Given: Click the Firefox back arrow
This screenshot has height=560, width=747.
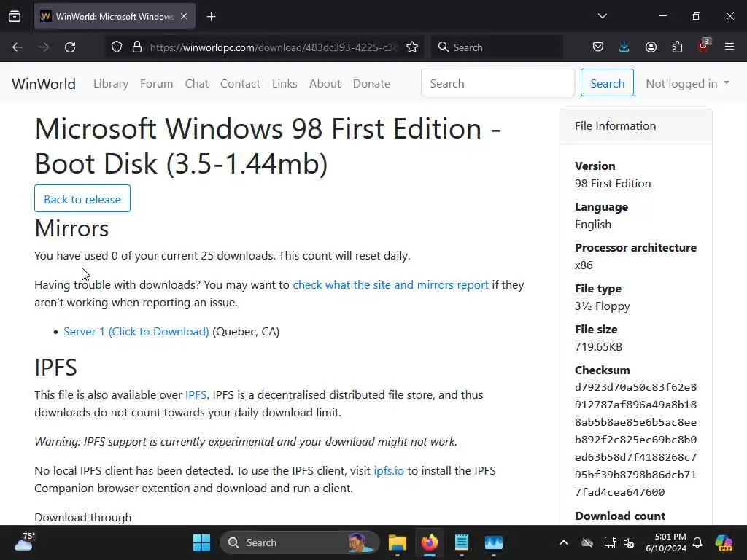Looking at the screenshot, I should (x=18, y=47).
